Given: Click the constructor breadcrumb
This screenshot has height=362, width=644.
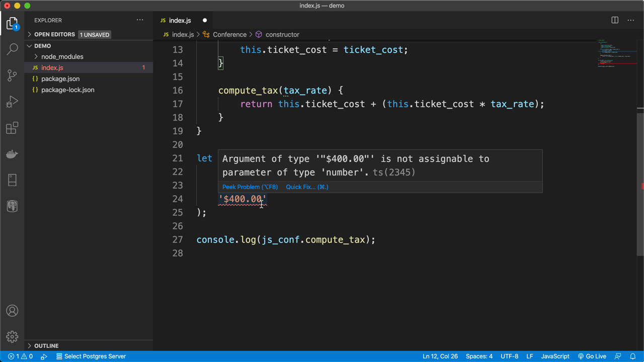Looking at the screenshot, I should 277,35.
